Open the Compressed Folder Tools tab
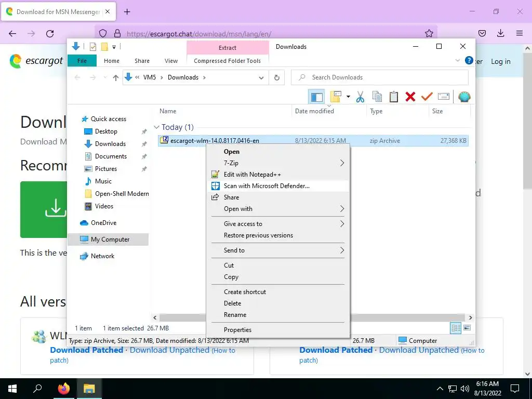This screenshot has width=532, height=399. tap(228, 61)
